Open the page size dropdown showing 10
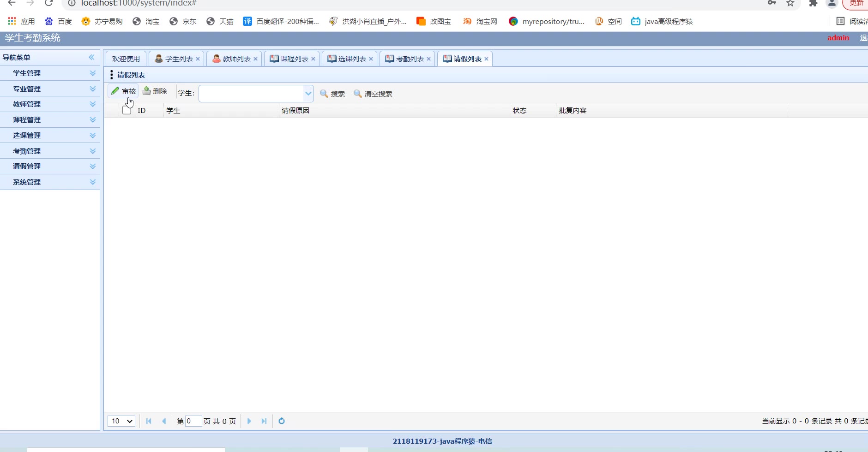The image size is (868, 452). [x=121, y=421]
